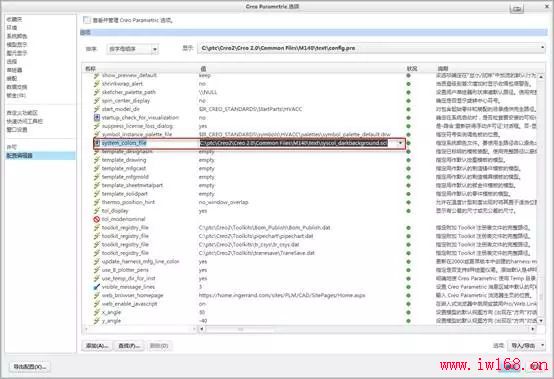Click the icon beside system_colors_file
The width and height of the screenshot is (554, 379).
(97, 143)
